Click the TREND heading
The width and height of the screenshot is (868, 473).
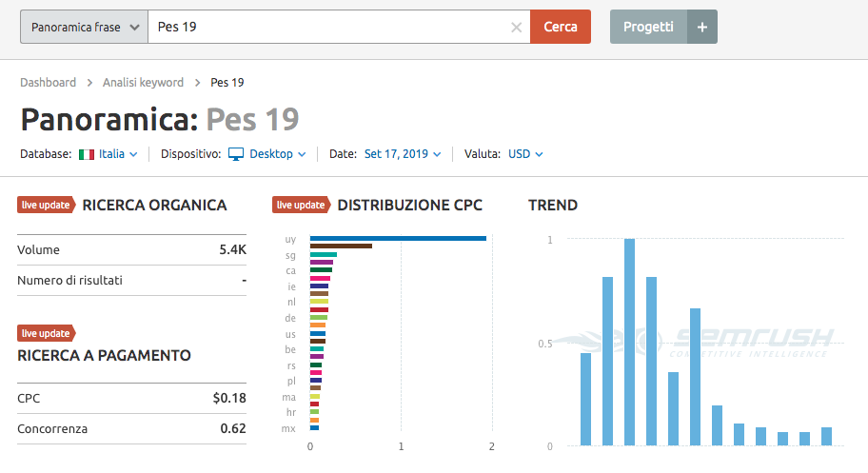point(552,205)
